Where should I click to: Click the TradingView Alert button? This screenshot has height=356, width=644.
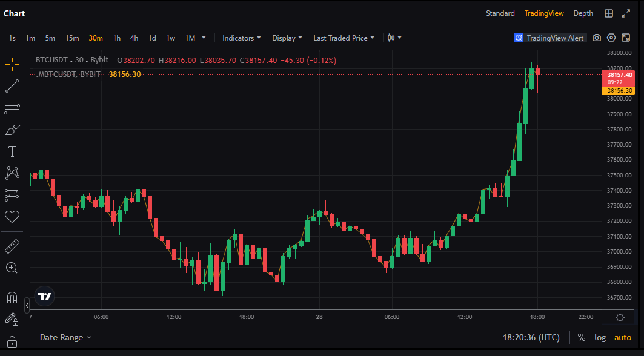[x=549, y=38]
